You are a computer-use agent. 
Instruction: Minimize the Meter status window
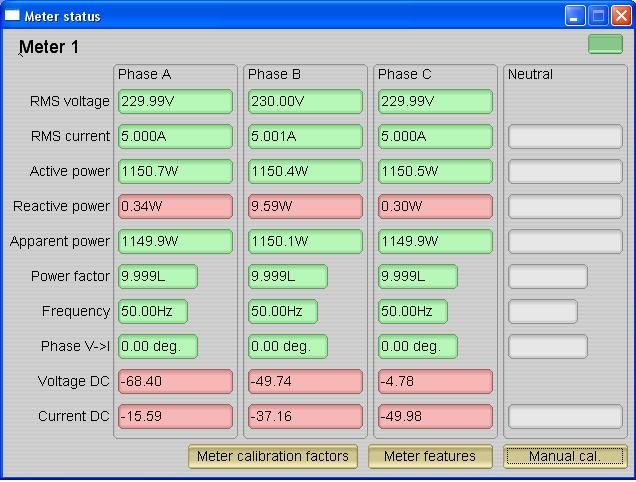pos(574,16)
